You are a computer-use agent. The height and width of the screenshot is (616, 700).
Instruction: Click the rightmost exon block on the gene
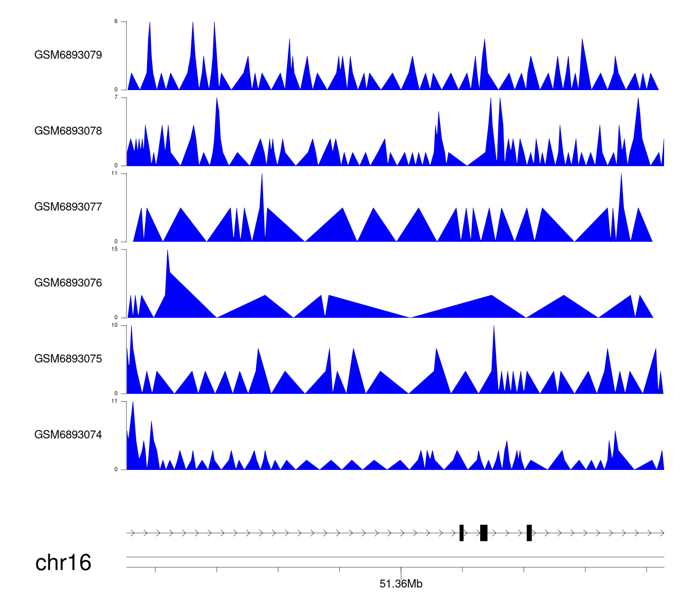pyautogui.click(x=529, y=533)
